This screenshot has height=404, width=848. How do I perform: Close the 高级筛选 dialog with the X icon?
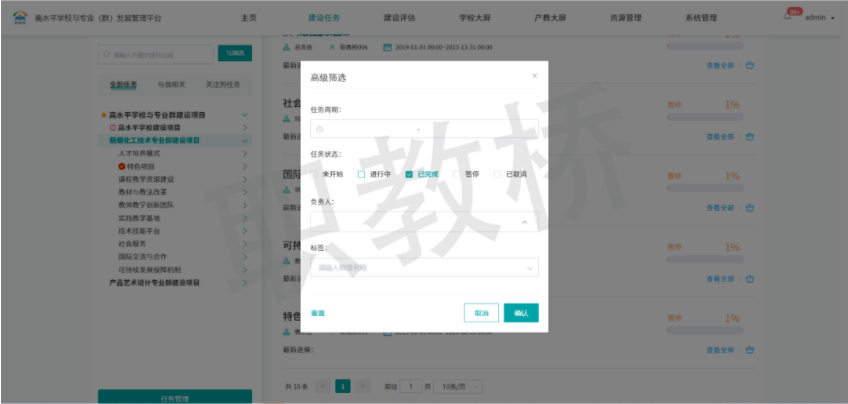534,76
